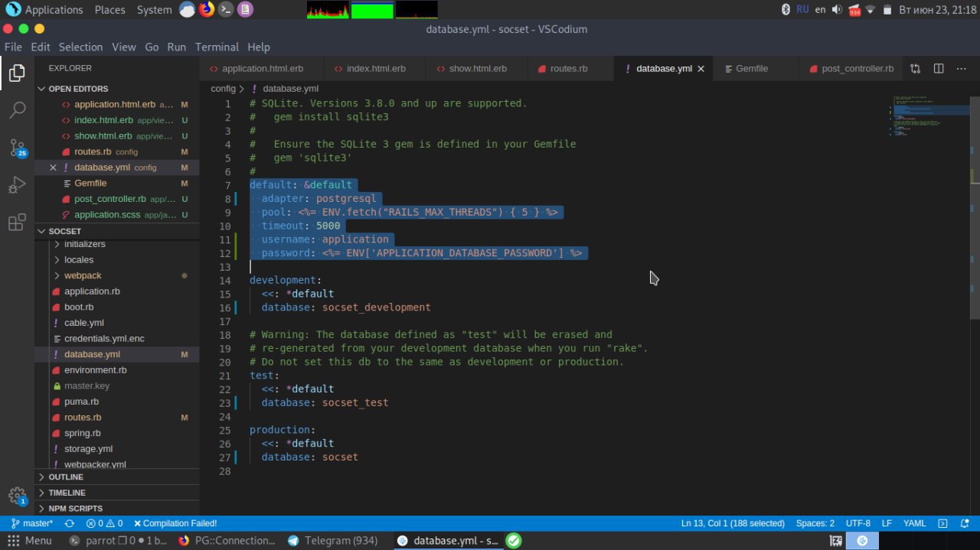This screenshot has width=980, height=550.
Task: Open the Extensions view
Action: 17,223
